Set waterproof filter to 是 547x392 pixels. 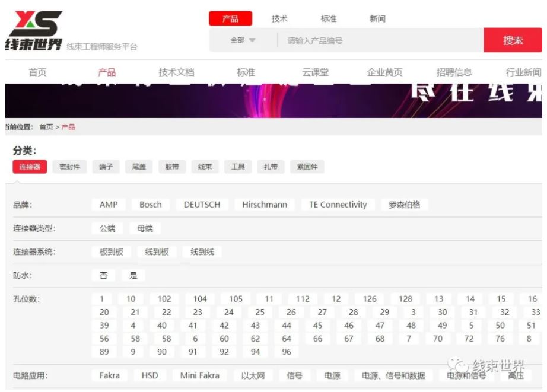(x=133, y=276)
